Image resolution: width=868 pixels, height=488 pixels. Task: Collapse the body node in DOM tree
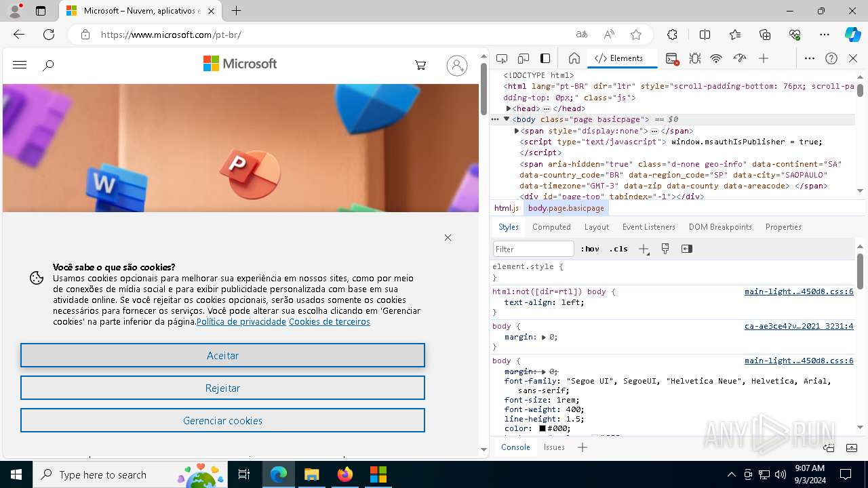tap(507, 119)
